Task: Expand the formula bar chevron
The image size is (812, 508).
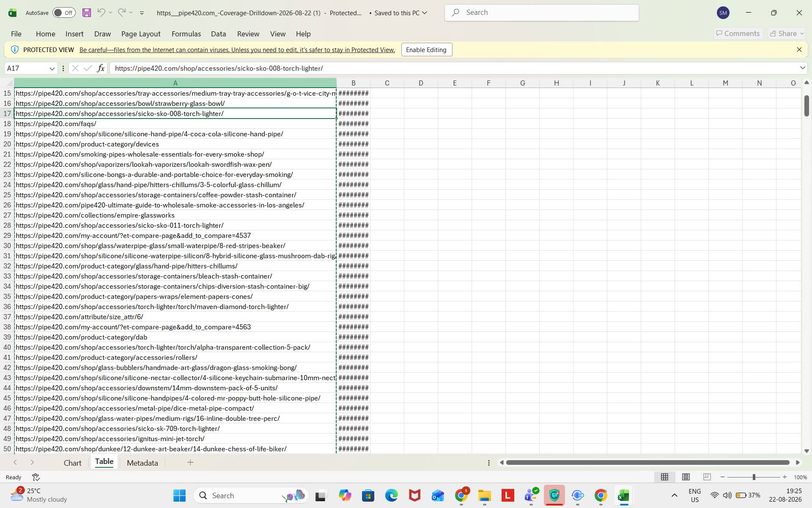Action: coord(802,68)
